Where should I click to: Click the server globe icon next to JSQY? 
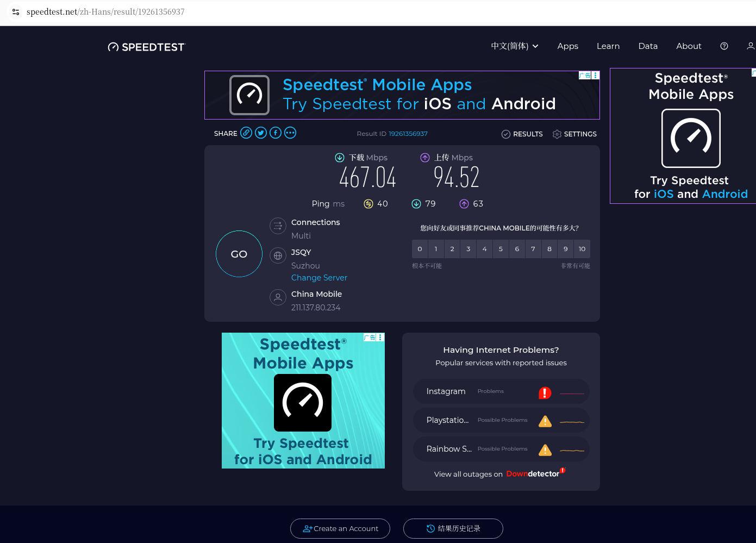[278, 255]
